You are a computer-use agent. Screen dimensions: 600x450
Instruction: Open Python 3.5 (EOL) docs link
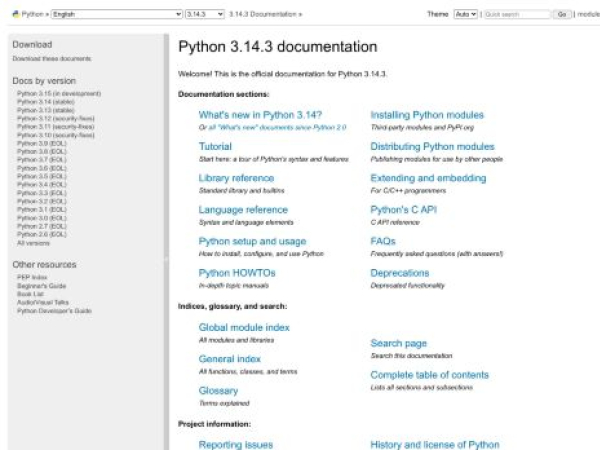(x=42, y=176)
